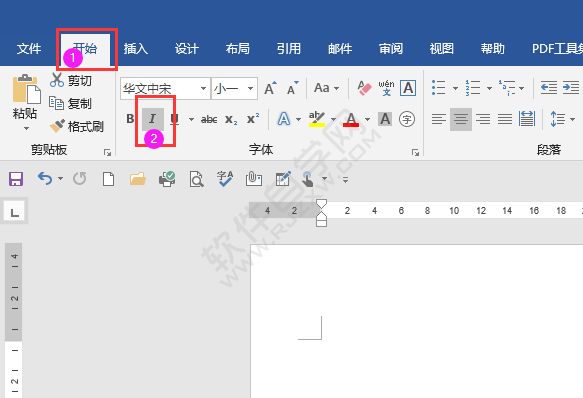Screen dimensions: 583x398
Task: Clear all formatting eraser icon
Action: pyautogui.click(x=364, y=88)
